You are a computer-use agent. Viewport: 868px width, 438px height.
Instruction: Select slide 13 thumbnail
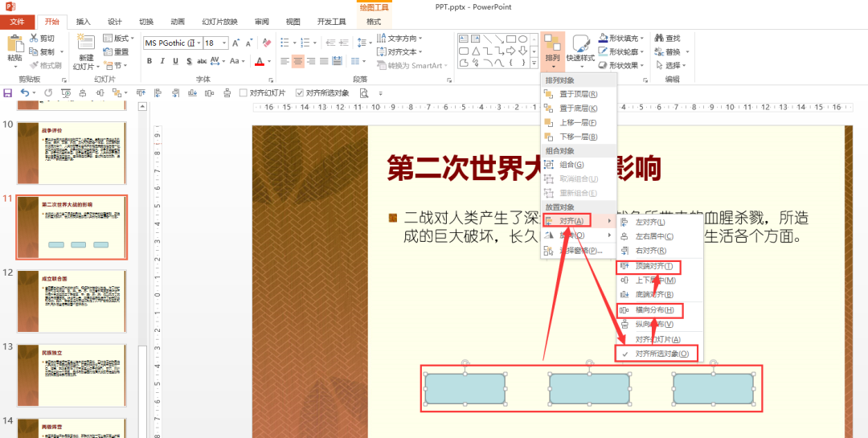[x=72, y=375]
